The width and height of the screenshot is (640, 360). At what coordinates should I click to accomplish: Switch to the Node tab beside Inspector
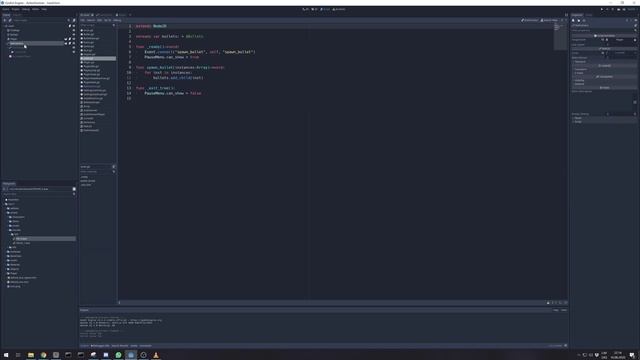click(589, 15)
